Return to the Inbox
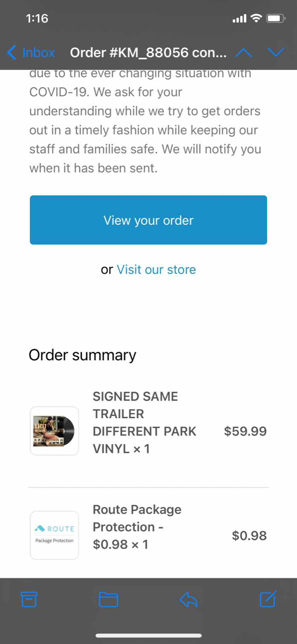 30,52
